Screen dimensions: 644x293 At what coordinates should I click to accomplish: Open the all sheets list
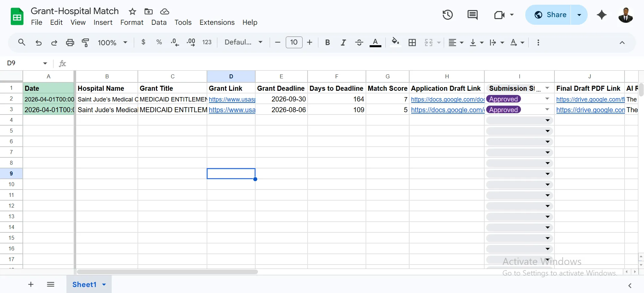point(51,284)
